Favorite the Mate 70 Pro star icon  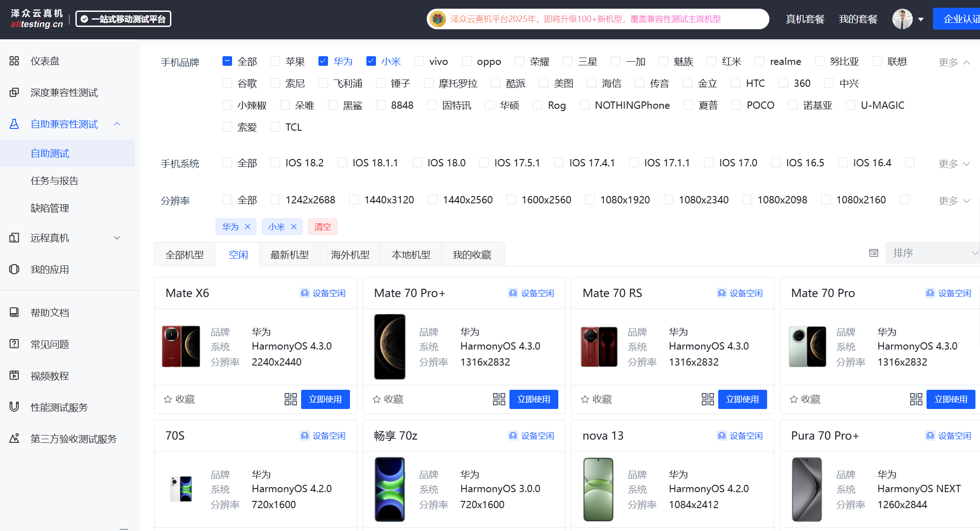pos(794,399)
